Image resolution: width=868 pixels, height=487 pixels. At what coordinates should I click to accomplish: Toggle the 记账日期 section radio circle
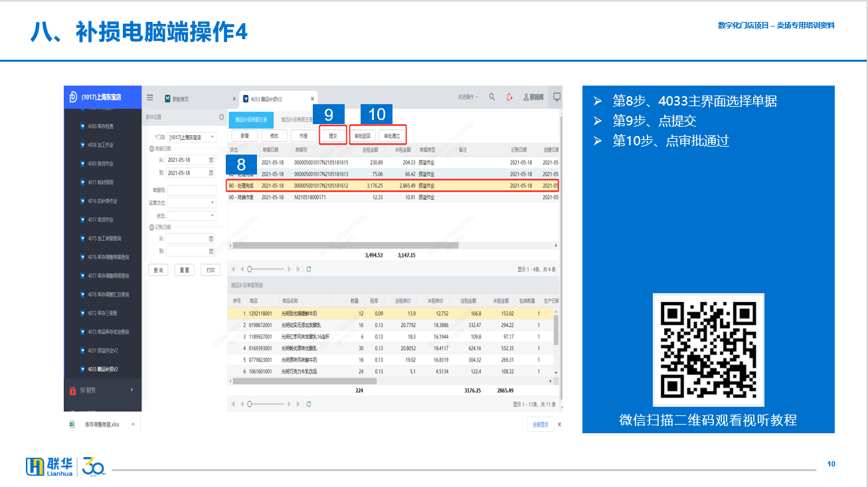coord(151,227)
